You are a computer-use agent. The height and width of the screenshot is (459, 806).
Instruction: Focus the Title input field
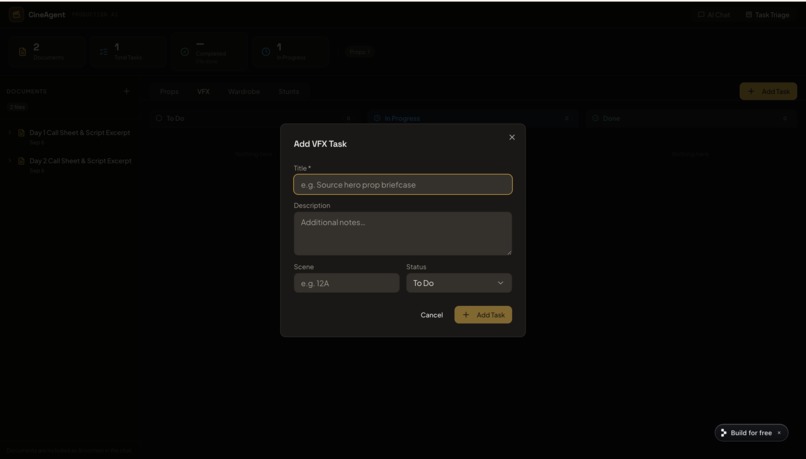(x=402, y=185)
